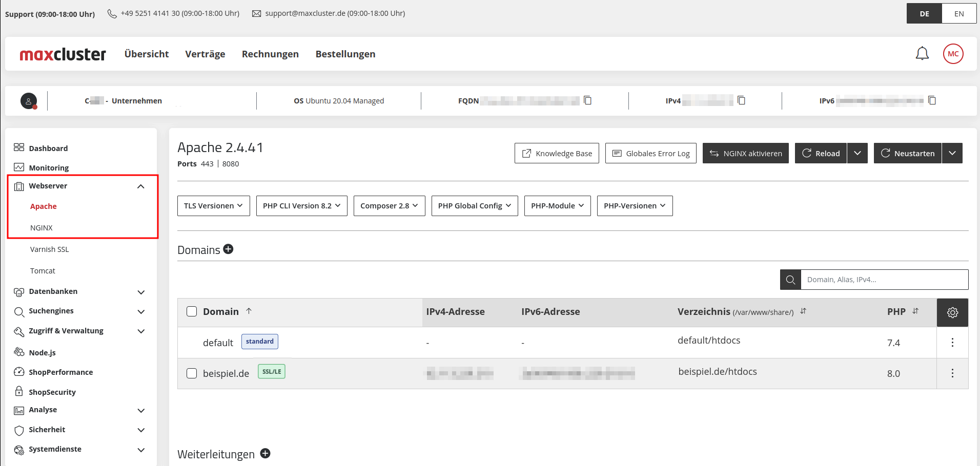980x466 pixels.
Task: Open the PHP-Module dropdown
Action: tap(558, 206)
